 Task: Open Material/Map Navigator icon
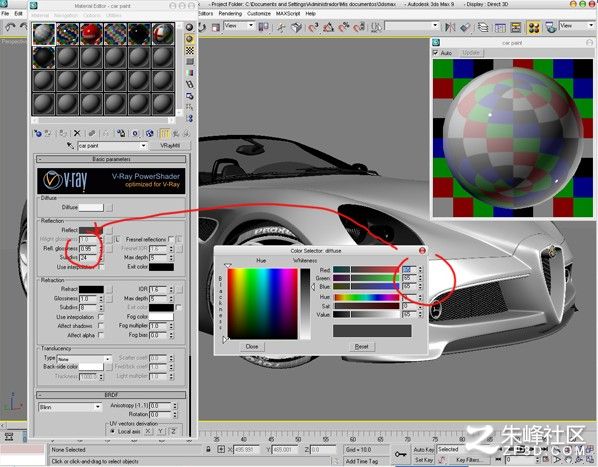click(190, 119)
